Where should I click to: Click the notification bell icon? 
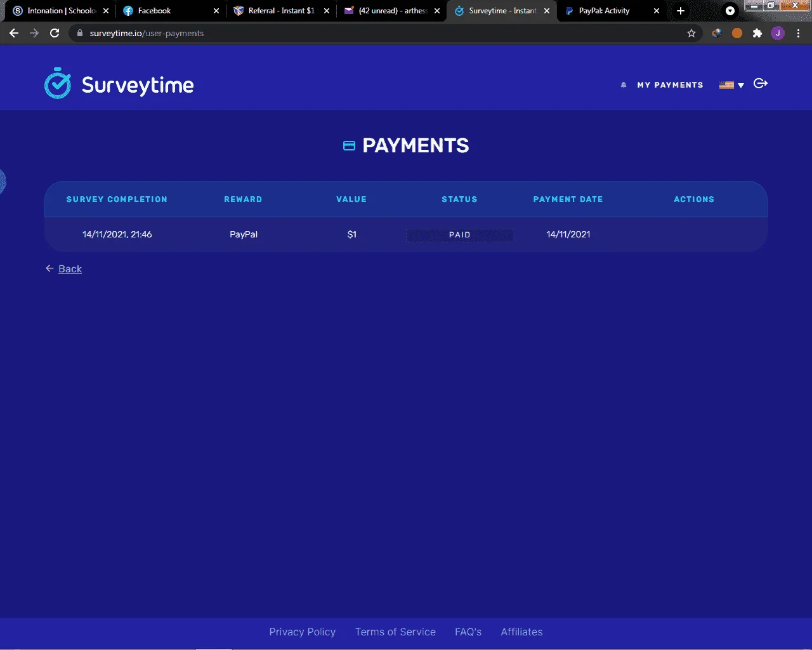(623, 85)
